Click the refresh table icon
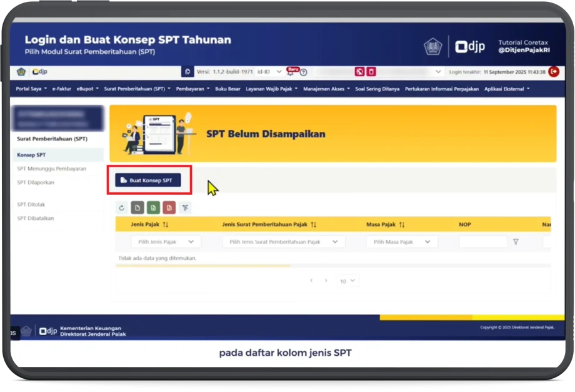 [121, 208]
